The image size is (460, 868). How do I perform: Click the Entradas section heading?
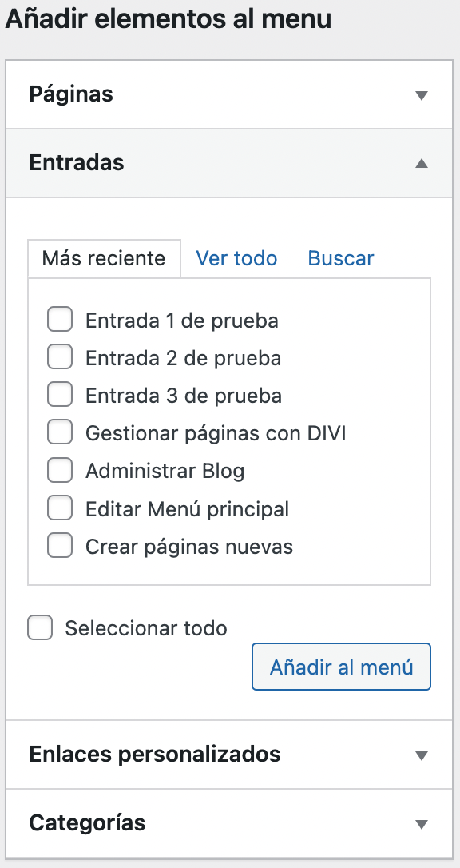point(77,163)
